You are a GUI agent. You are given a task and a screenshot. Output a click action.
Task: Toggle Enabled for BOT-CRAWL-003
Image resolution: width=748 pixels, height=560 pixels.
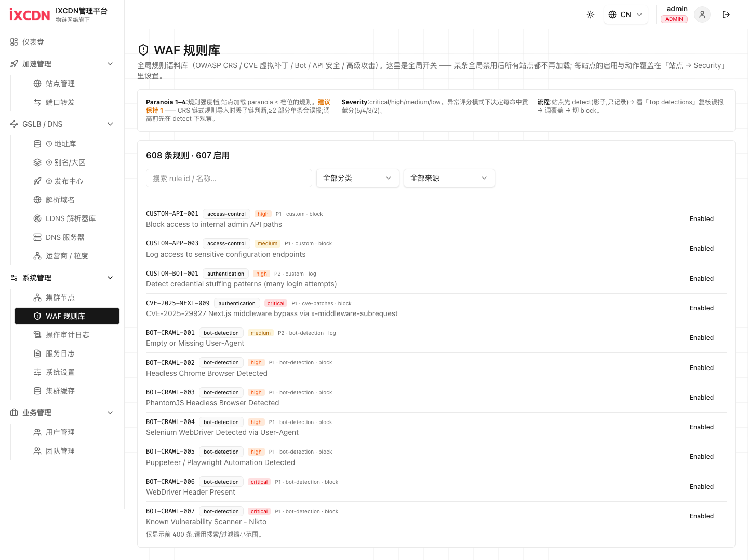point(702,398)
